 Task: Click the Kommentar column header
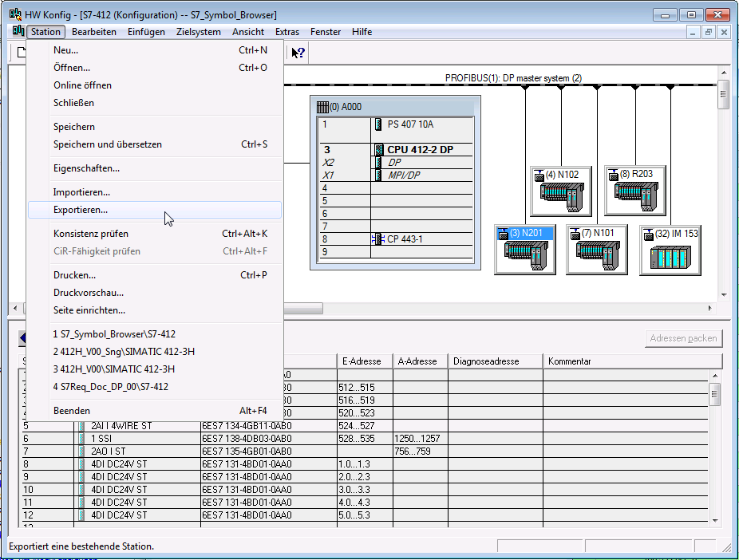[570, 361]
